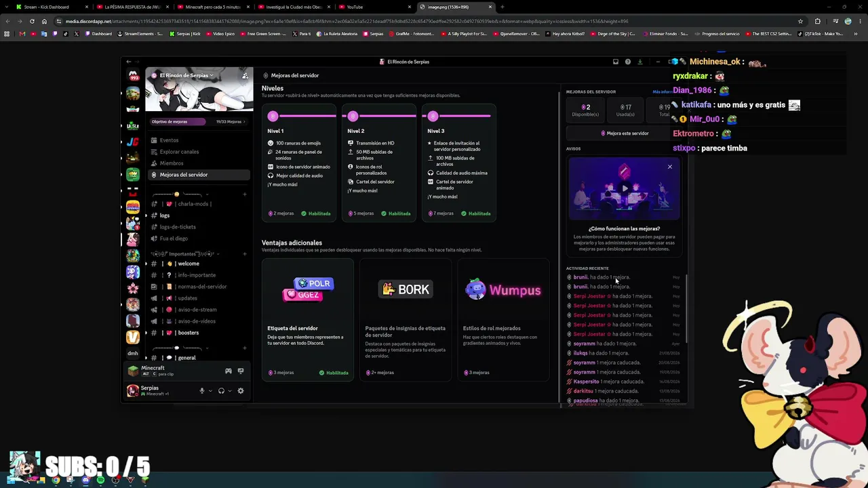Open a new browser tab
Viewport: 868px width, 488px height.
point(502,7)
